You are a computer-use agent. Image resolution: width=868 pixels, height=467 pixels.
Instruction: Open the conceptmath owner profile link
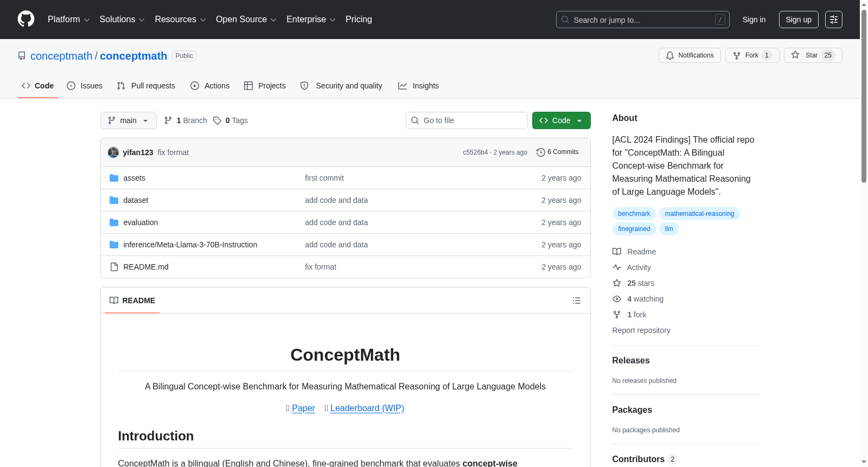click(x=61, y=56)
